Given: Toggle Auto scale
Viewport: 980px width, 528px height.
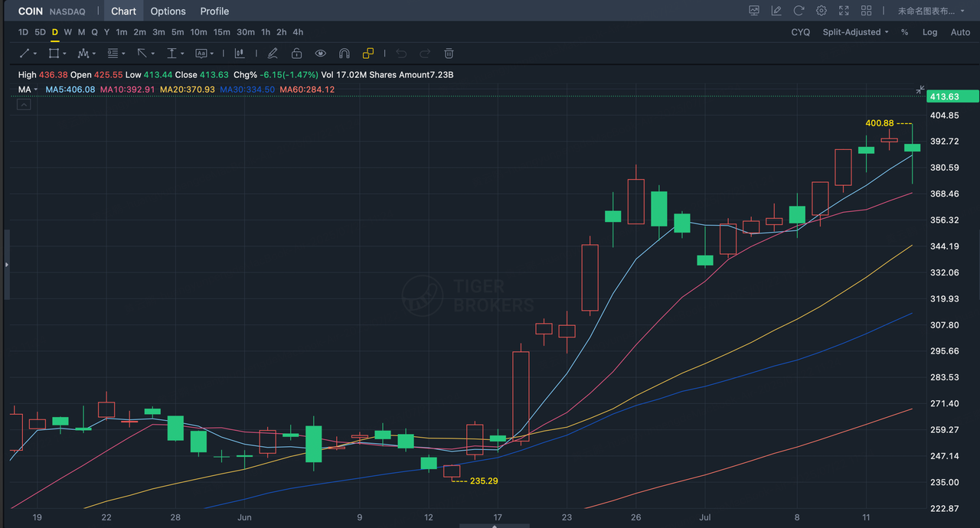Looking at the screenshot, I should [x=960, y=32].
